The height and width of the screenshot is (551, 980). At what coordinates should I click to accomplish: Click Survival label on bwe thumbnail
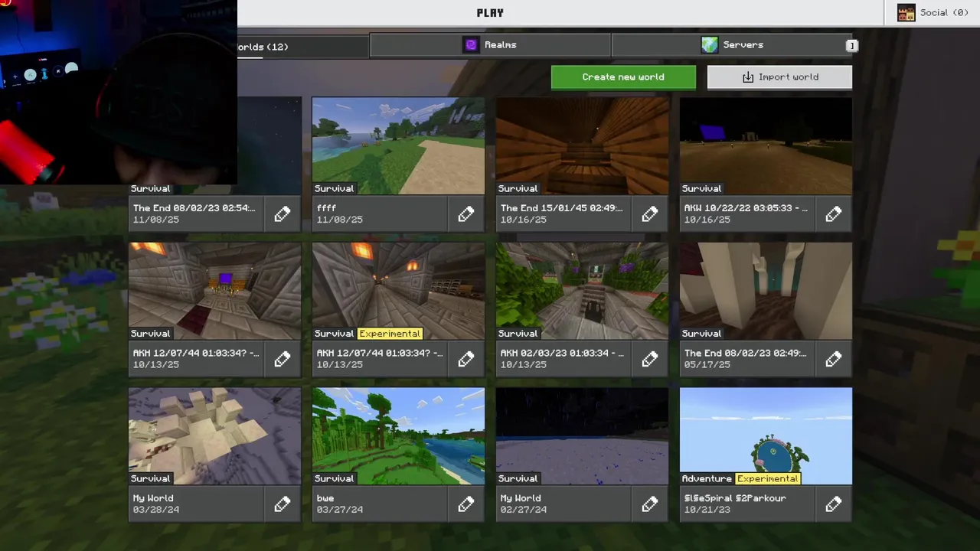334,478
